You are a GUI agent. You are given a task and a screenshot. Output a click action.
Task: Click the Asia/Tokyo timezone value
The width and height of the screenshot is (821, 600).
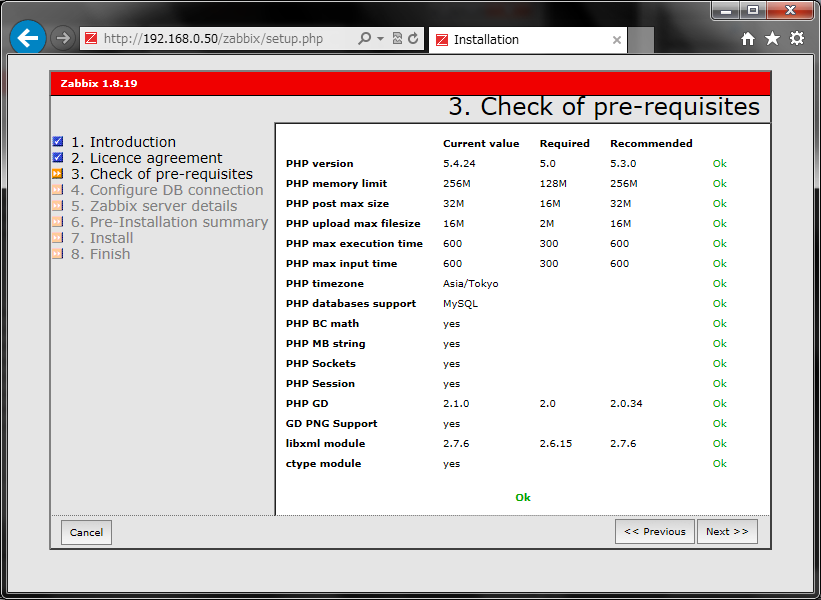(471, 284)
